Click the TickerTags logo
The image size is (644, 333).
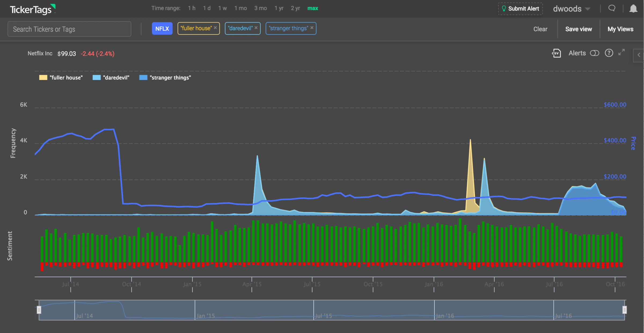tap(32, 9)
